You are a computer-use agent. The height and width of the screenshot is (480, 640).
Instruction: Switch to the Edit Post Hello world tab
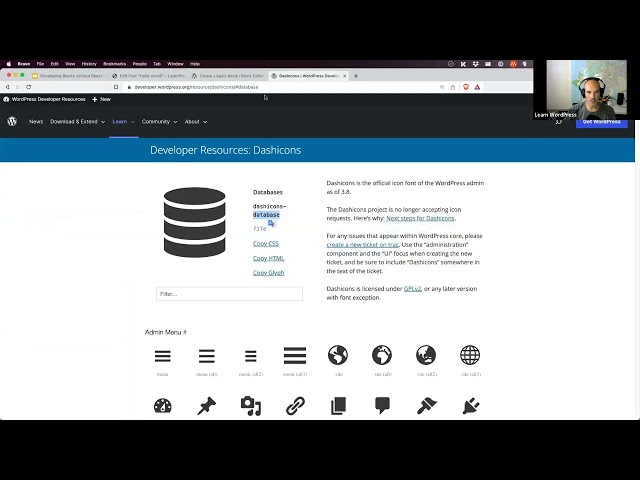tap(149, 76)
